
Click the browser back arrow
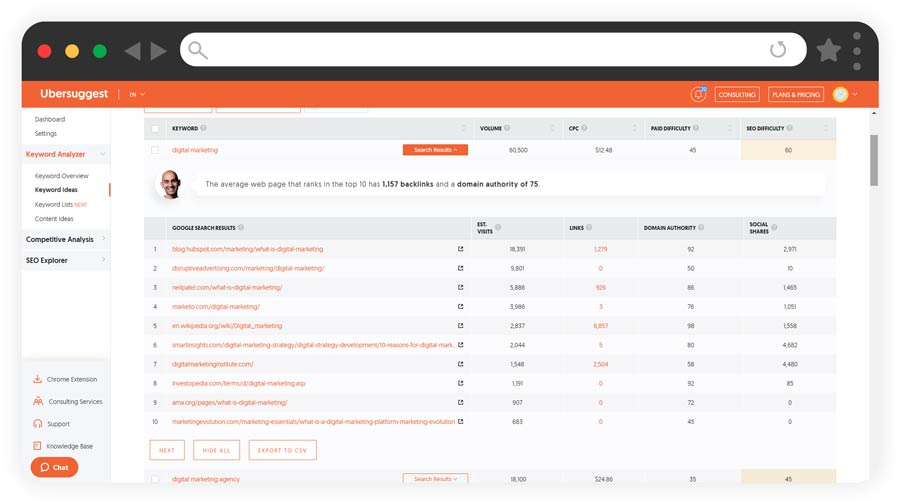pyautogui.click(x=133, y=51)
